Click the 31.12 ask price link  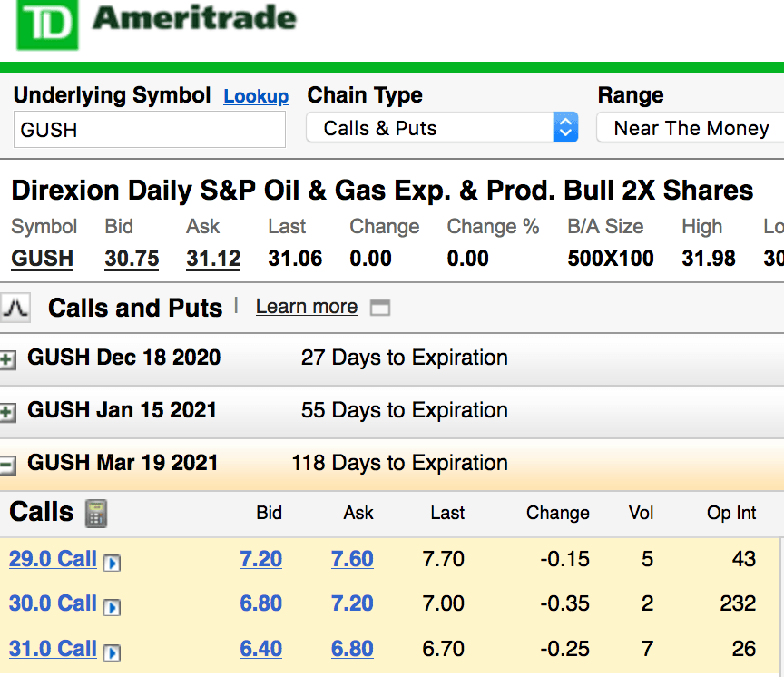click(x=213, y=259)
